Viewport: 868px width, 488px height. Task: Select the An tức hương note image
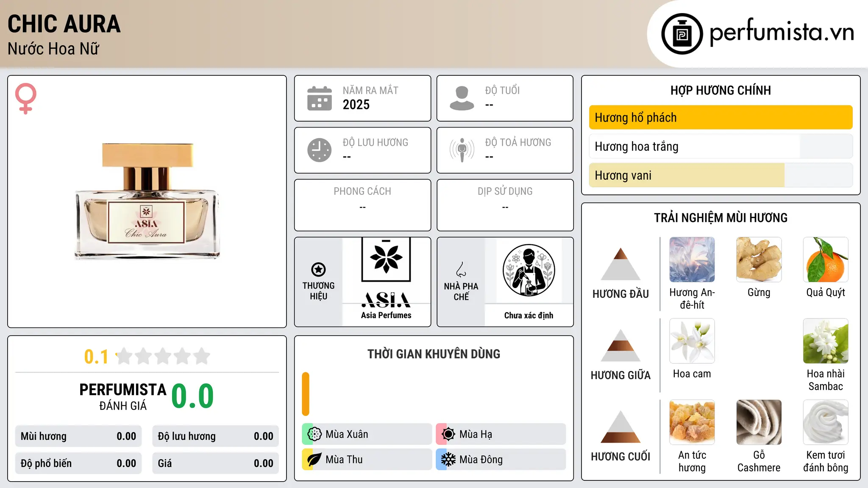tap(692, 422)
